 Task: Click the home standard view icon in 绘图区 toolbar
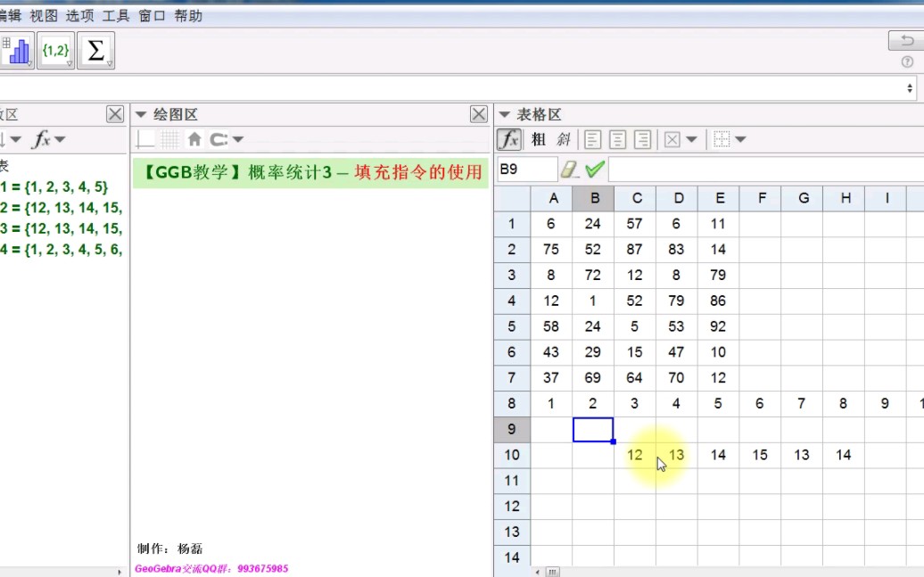[x=194, y=140]
